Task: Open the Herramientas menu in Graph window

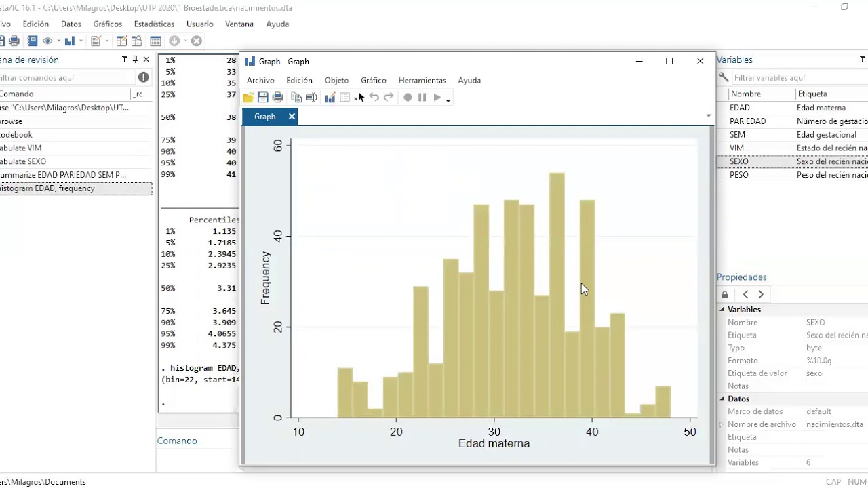Action: point(422,80)
